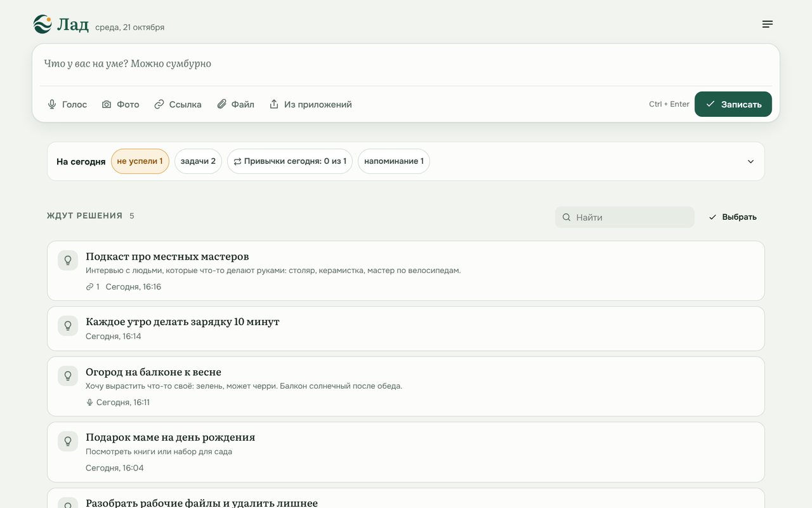Viewport: 812px width, 508px height.
Task: Import using Из приложений
Action: [x=310, y=104]
